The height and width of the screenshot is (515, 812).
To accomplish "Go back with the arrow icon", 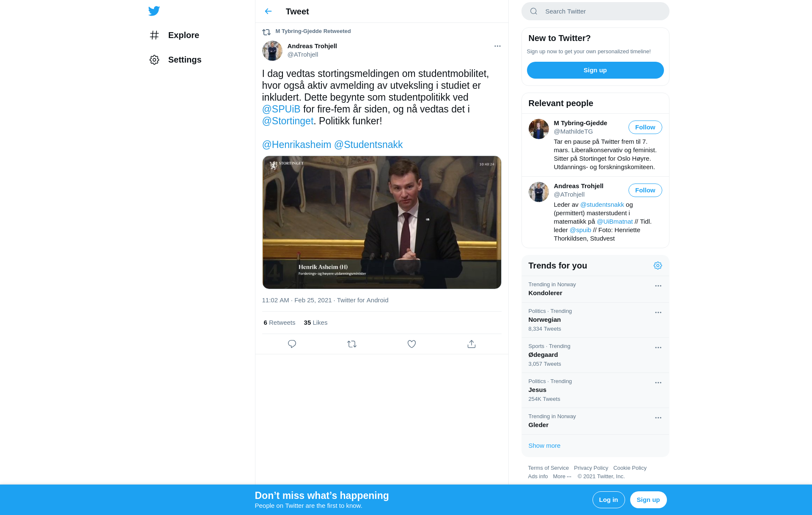I will (268, 11).
